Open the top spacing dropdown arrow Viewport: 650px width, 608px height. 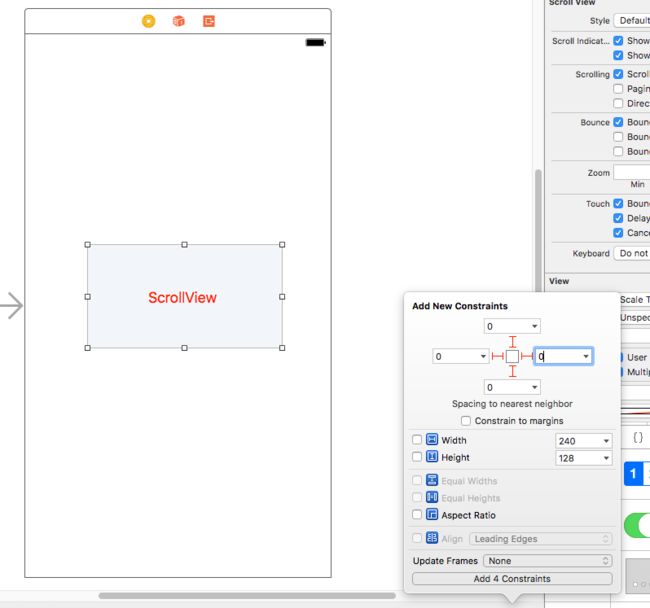[534, 326]
